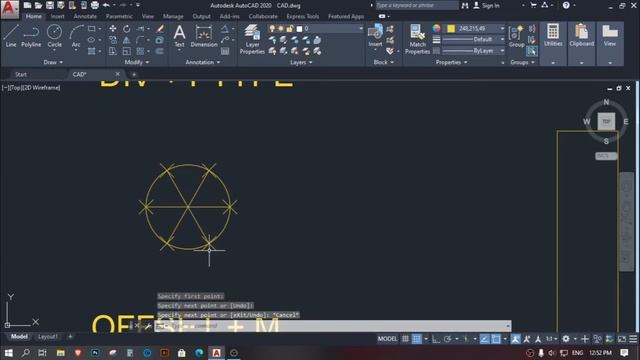Open the Dimension tool
This screenshot has height=360, width=640.
pos(204,36)
